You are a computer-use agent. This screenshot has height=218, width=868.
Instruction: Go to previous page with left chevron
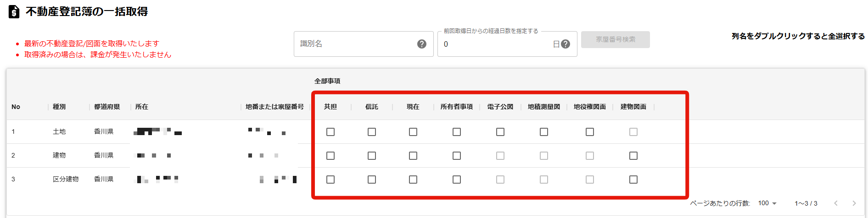pyautogui.click(x=836, y=203)
